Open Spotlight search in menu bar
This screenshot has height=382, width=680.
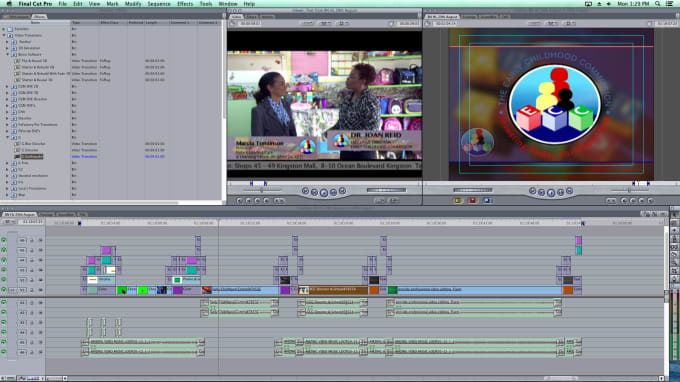(x=657, y=4)
